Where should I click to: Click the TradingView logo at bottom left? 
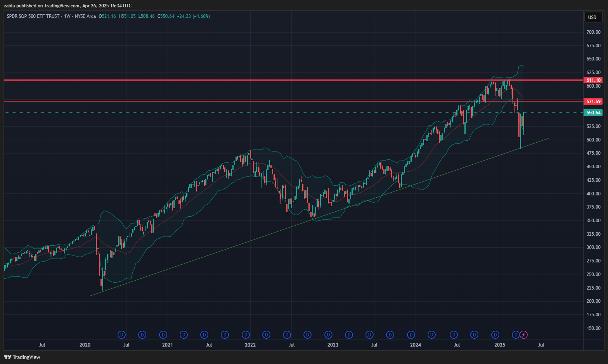point(22,357)
